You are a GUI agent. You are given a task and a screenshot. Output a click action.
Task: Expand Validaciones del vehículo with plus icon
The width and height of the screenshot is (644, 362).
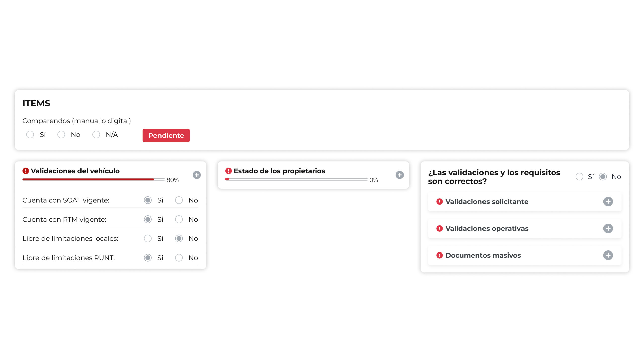pos(197,175)
